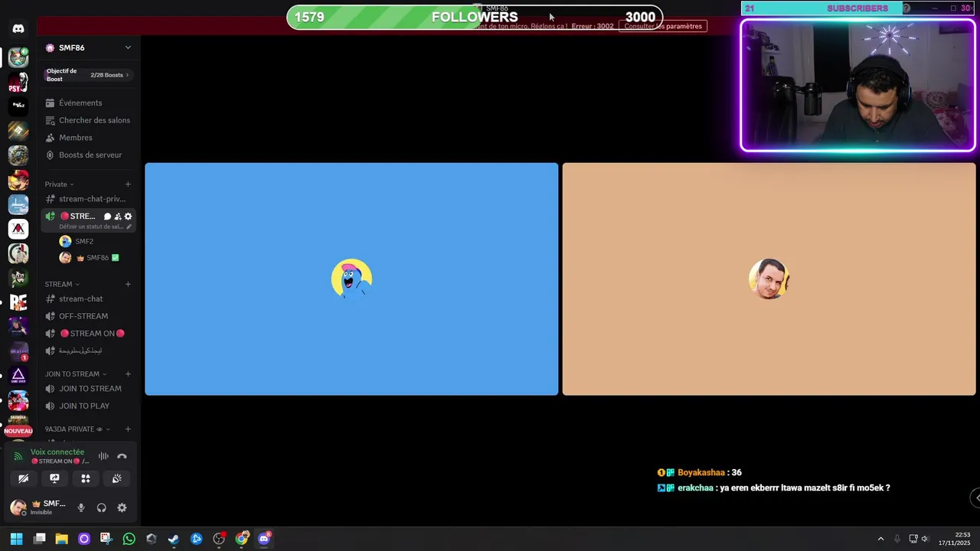Click erakchaa chat message
Image resolution: width=980 pixels, height=551 pixels.
point(773,487)
